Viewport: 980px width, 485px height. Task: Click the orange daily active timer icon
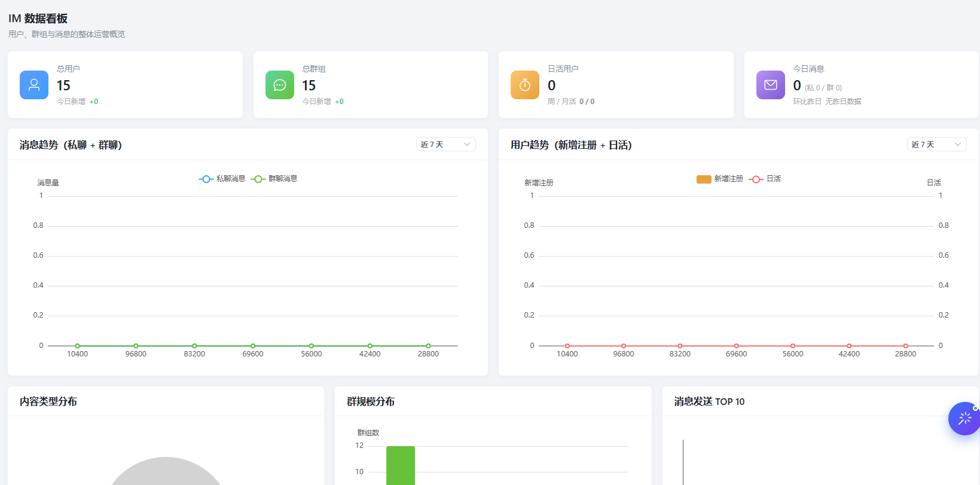point(525,85)
